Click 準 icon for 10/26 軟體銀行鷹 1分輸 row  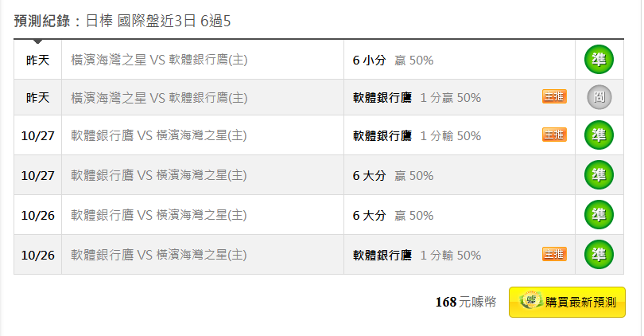[599, 255]
